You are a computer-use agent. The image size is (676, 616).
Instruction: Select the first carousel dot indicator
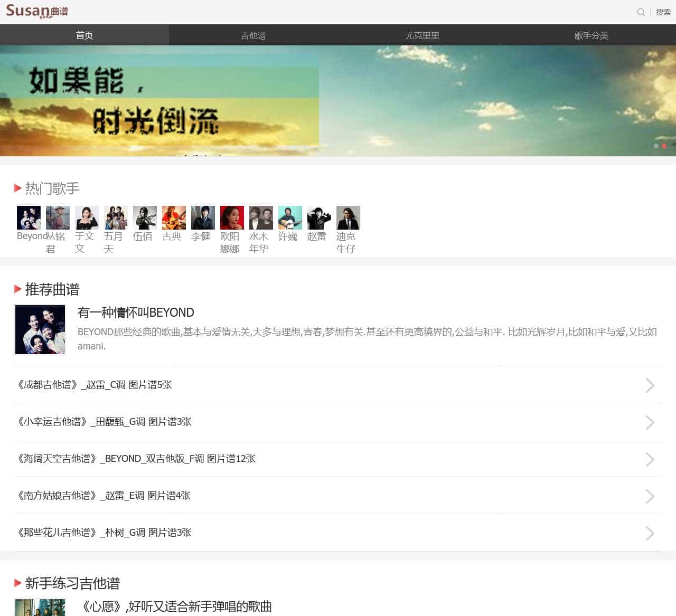[x=656, y=146]
